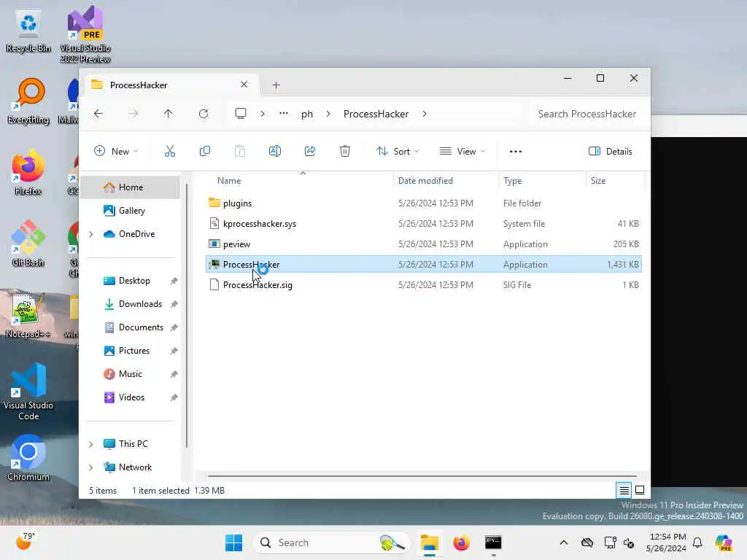Image resolution: width=747 pixels, height=560 pixels.
Task: Show hidden system tray icons
Action: [x=564, y=542]
